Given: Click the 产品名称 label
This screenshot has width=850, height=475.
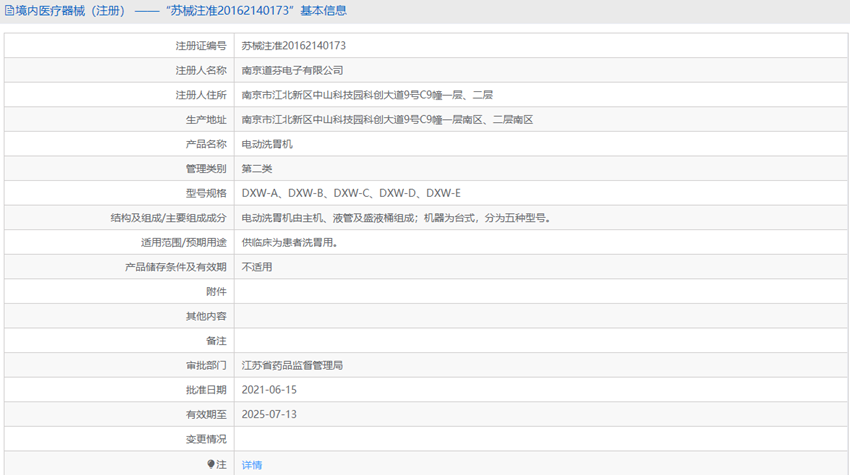Looking at the screenshot, I should (206, 144).
